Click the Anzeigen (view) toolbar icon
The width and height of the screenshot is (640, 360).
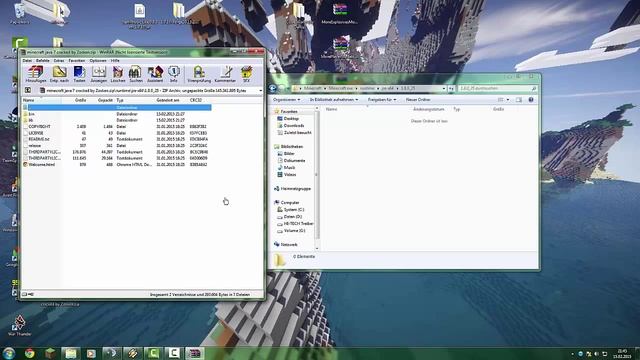click(98, 74)
